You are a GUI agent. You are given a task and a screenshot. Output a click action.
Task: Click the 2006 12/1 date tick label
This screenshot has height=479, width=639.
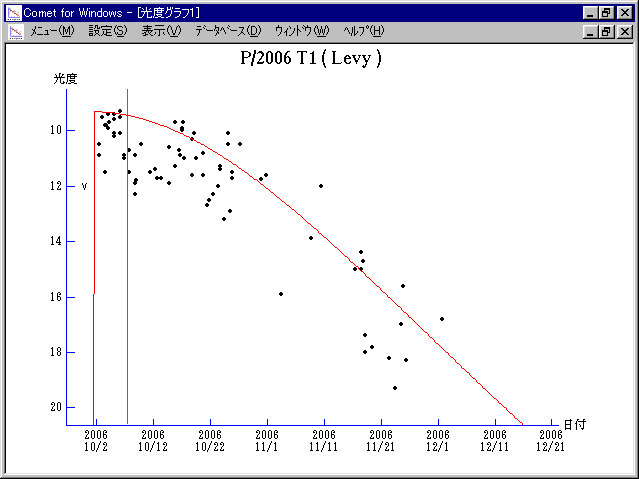tap(438, 440)
